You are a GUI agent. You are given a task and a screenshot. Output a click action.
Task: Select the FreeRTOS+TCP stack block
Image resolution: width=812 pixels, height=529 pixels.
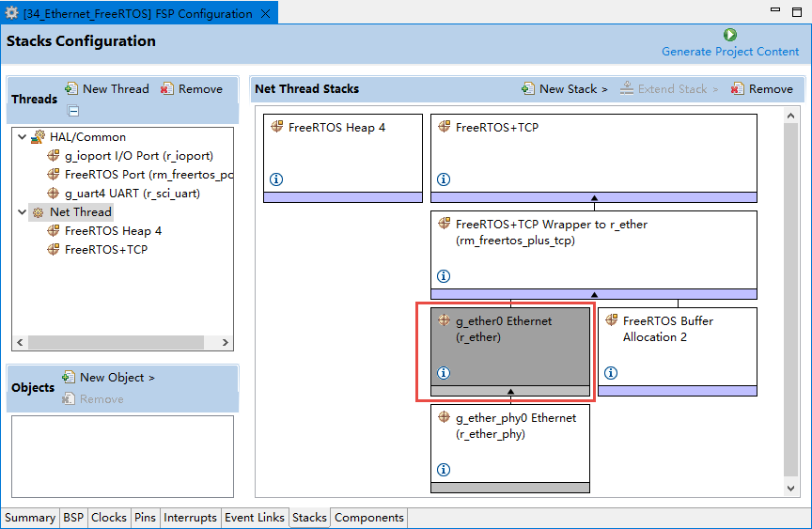click(594, 158)
